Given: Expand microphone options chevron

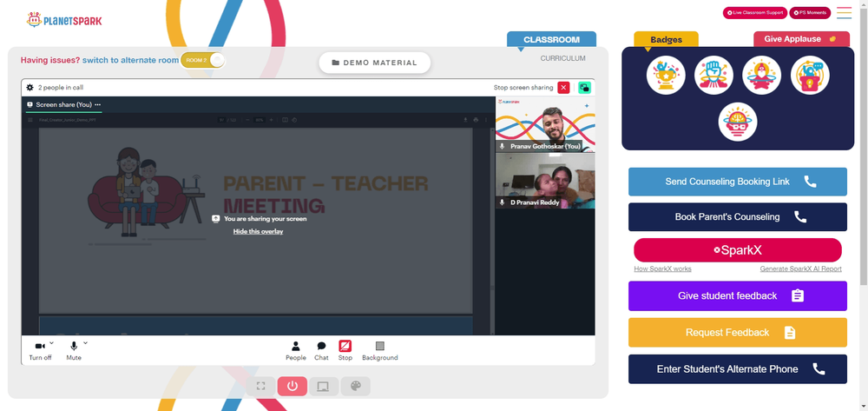Looking at the screenshot, I should click(x=85, y=343).
